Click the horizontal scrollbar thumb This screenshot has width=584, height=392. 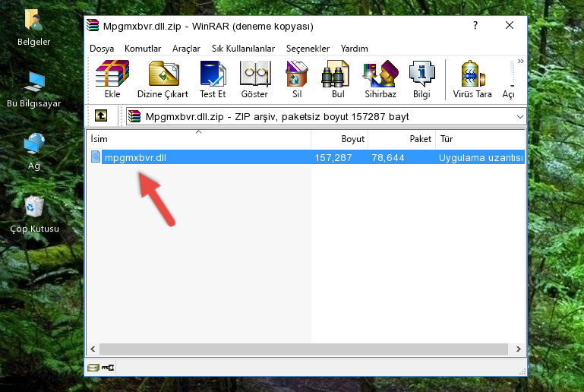[x=304, y=349]
